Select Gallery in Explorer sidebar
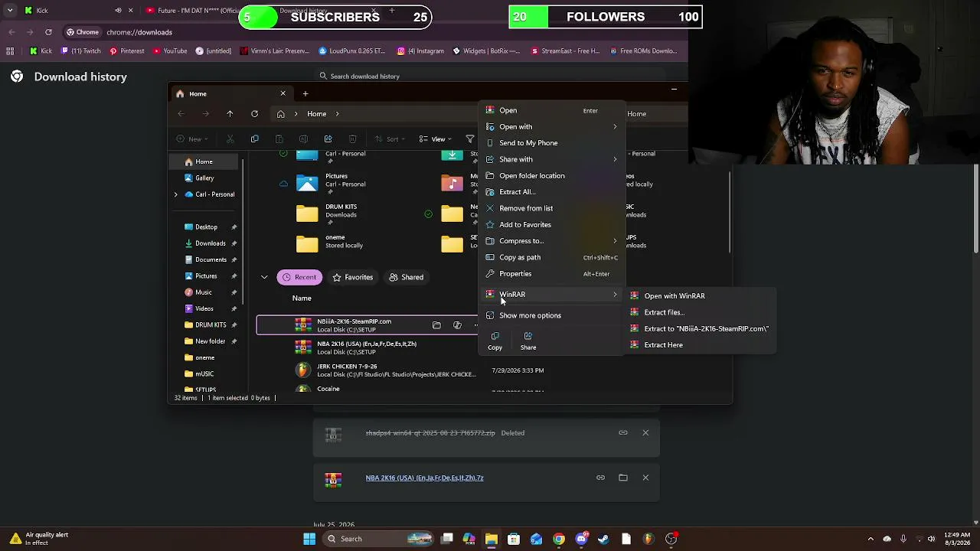This screenshot has width=980, height=551. 204,178
